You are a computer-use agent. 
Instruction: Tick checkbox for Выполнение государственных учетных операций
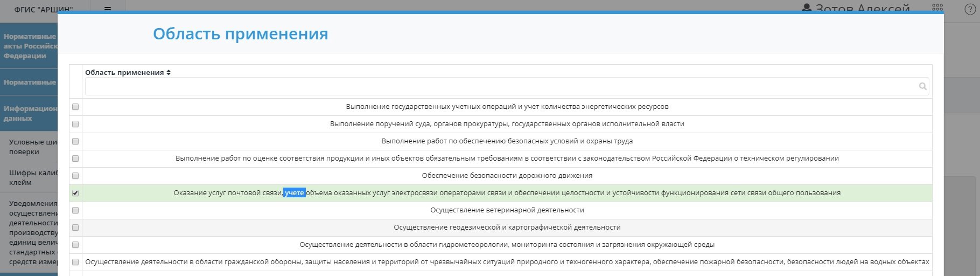75,107
